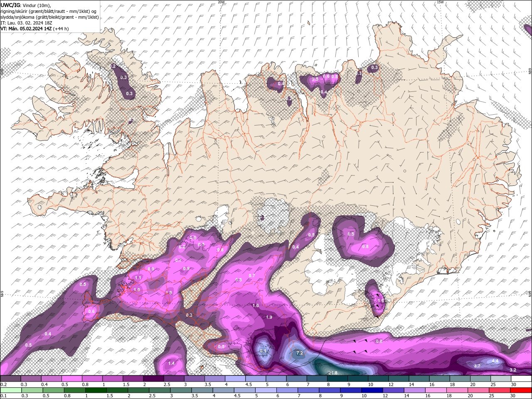
Task: Click the '3.2' precipitation value on the map
Action: (x=513, y=370)
